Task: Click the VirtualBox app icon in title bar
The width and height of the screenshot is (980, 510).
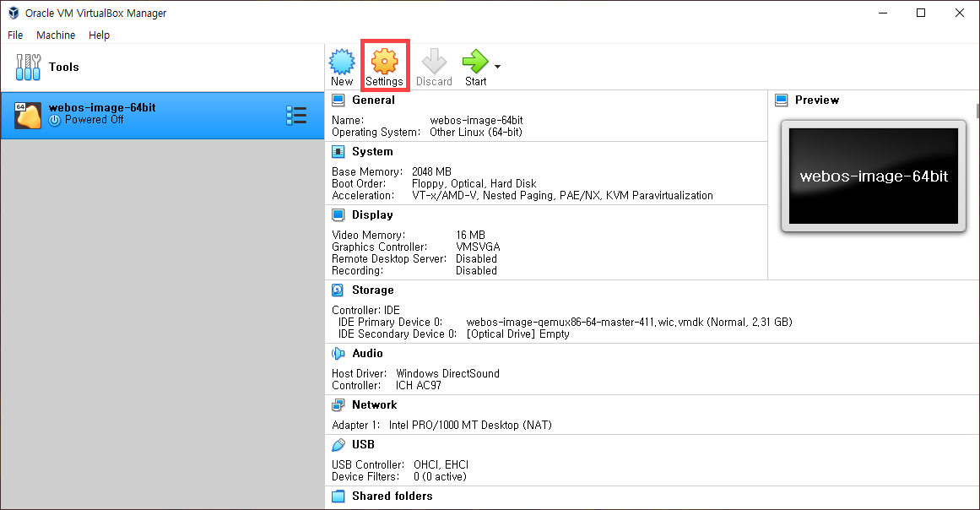Action: click(x=14, y=13)
